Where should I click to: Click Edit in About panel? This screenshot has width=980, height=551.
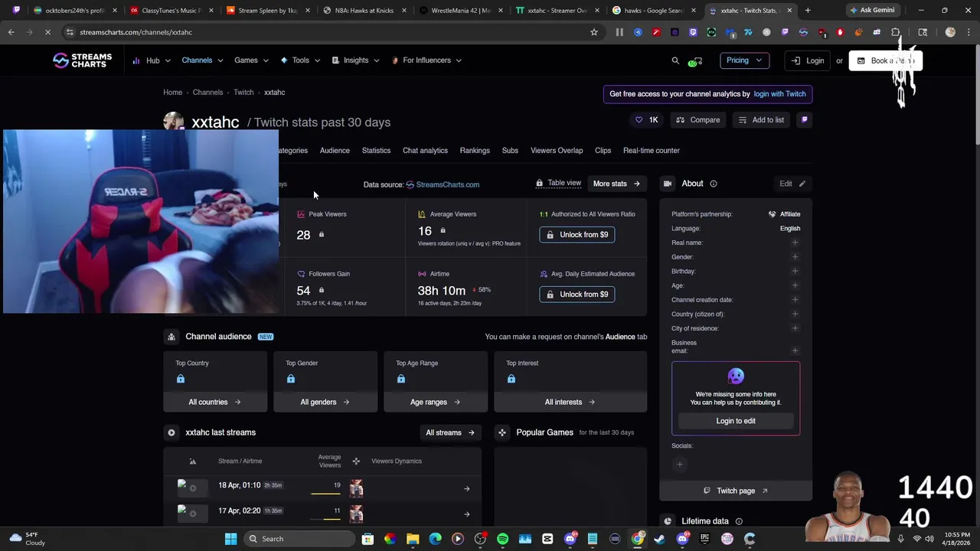[x=792, y=184]
